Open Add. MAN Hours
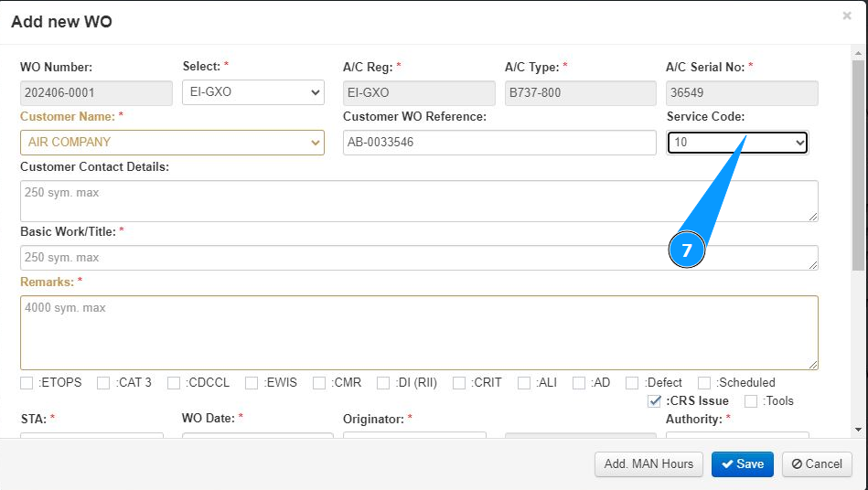Image resolution: width=868 pixels, height=490 pixels. coord(648,464)
